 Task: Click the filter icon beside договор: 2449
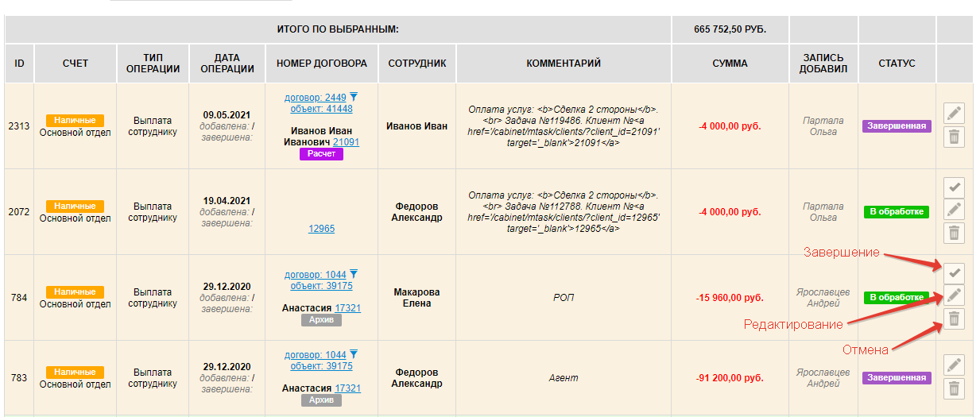click(x=354, y=97)
